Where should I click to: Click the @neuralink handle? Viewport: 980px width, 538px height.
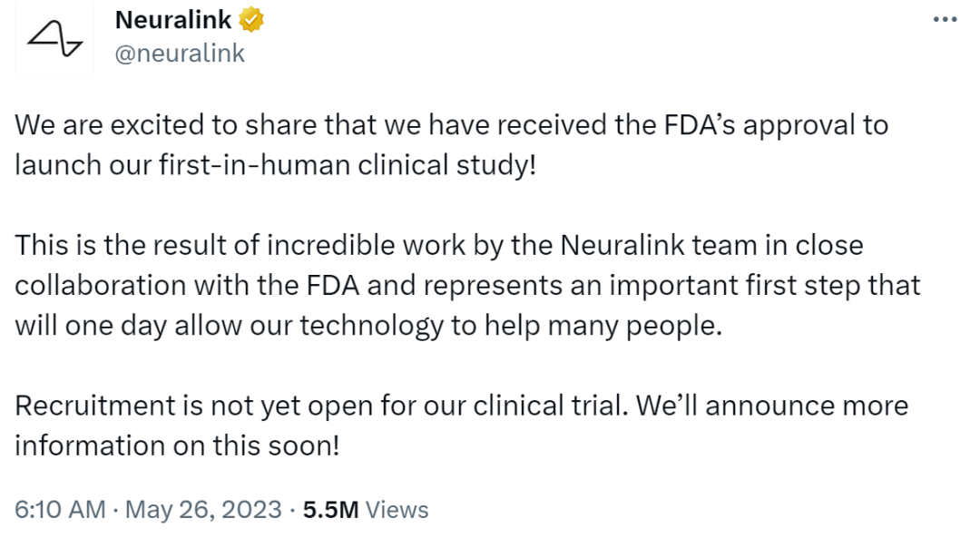pos(176,54)
